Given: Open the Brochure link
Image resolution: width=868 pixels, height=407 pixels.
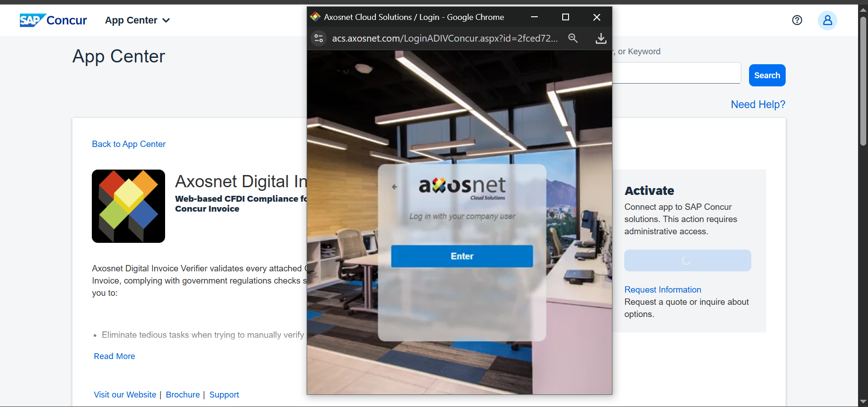Looking at the screenshot, I should (183, 395).
